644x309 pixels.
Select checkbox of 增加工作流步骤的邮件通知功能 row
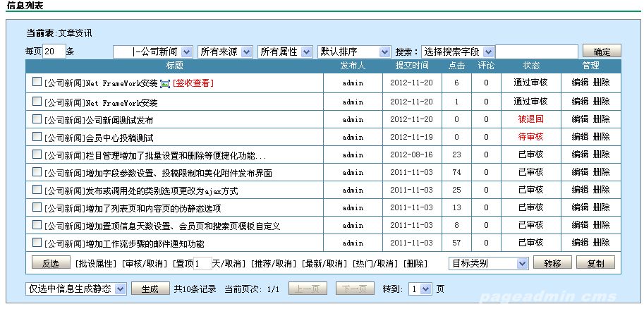coord(37,243)
